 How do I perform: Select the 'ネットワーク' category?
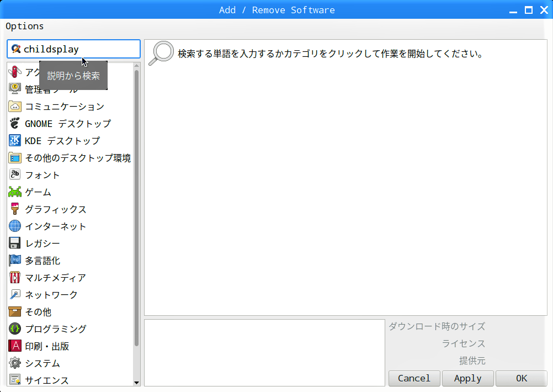[x=71, y=294]
